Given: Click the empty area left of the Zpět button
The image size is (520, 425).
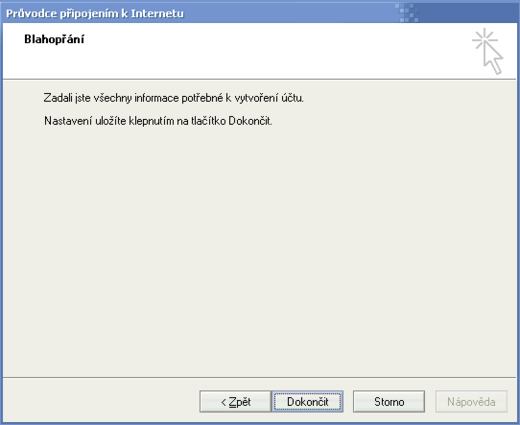Looking at the screenshot, I should point(100,402).
